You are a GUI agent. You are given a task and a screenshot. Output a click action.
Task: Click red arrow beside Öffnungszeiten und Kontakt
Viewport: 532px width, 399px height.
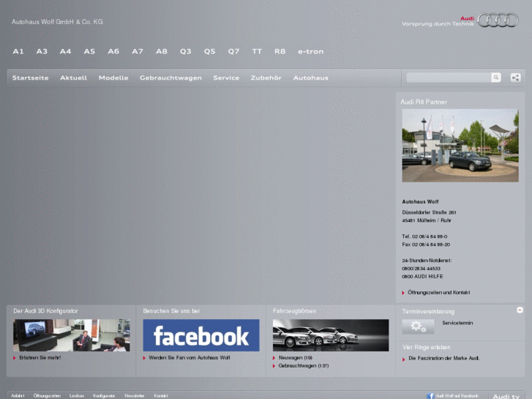(403, 293)
